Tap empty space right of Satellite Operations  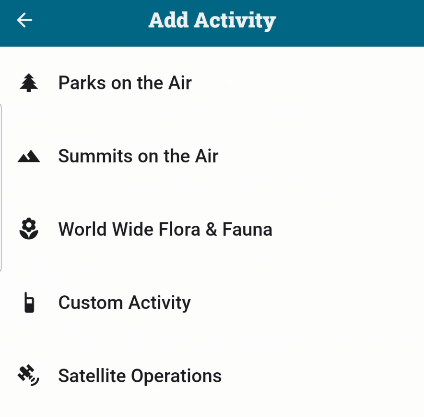323,376
